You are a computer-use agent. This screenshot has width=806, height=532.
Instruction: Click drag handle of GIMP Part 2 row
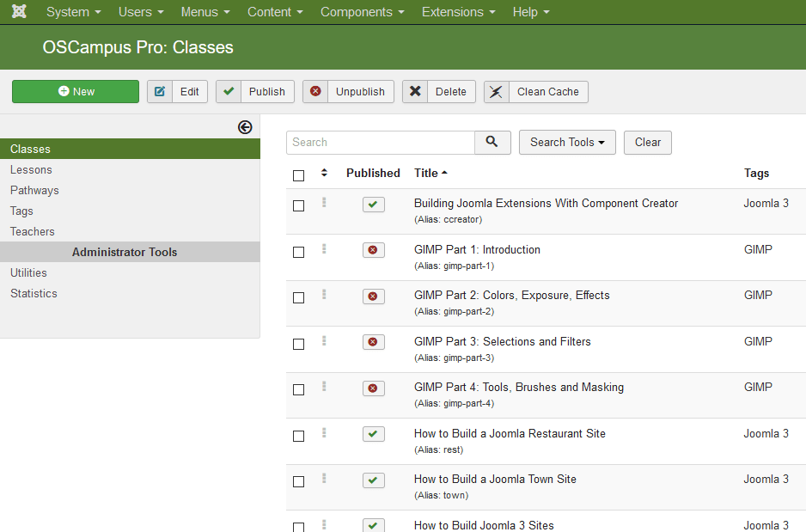coord(324,294)
